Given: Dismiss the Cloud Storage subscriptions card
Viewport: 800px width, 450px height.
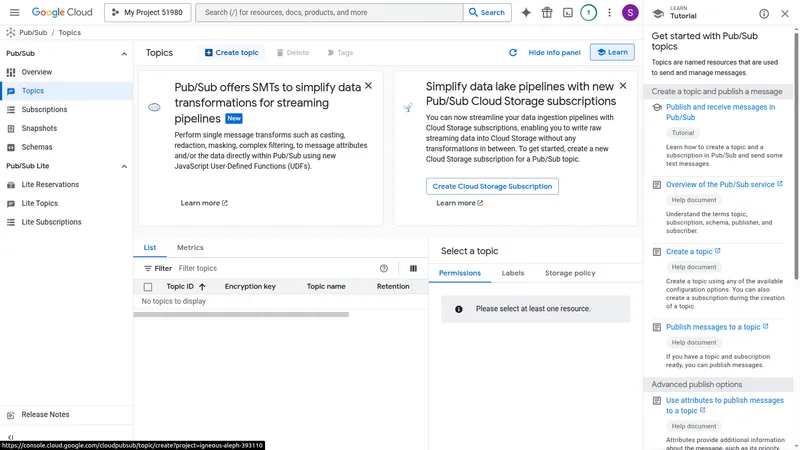Looking at the screenshot, I should coord(622,86).
